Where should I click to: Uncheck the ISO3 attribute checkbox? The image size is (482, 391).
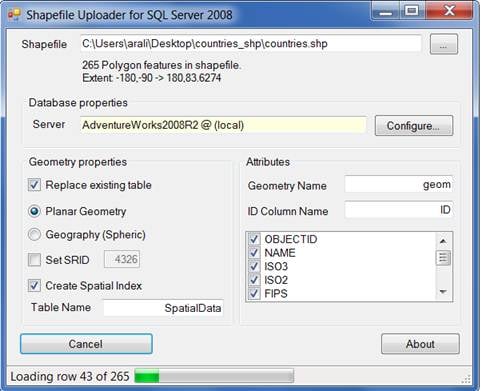254,266
